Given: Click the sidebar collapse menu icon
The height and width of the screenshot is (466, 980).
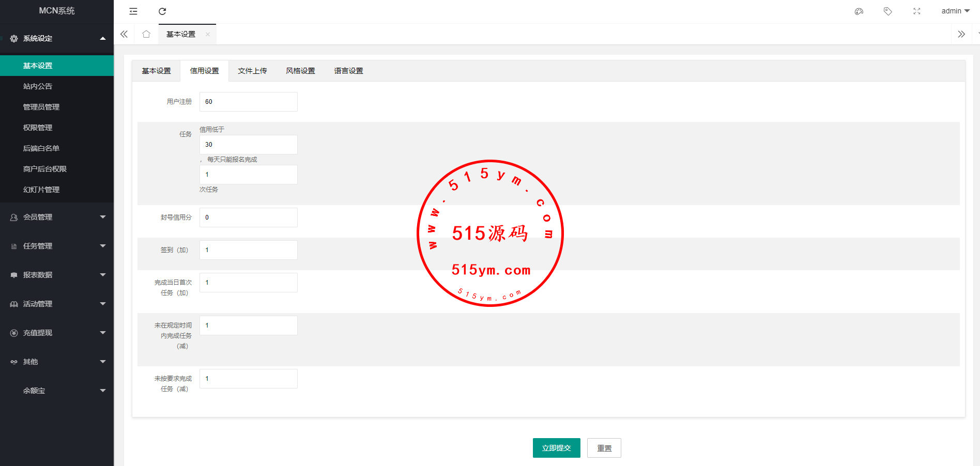Looking at the screenshot, I should click(x=133, y=11).
